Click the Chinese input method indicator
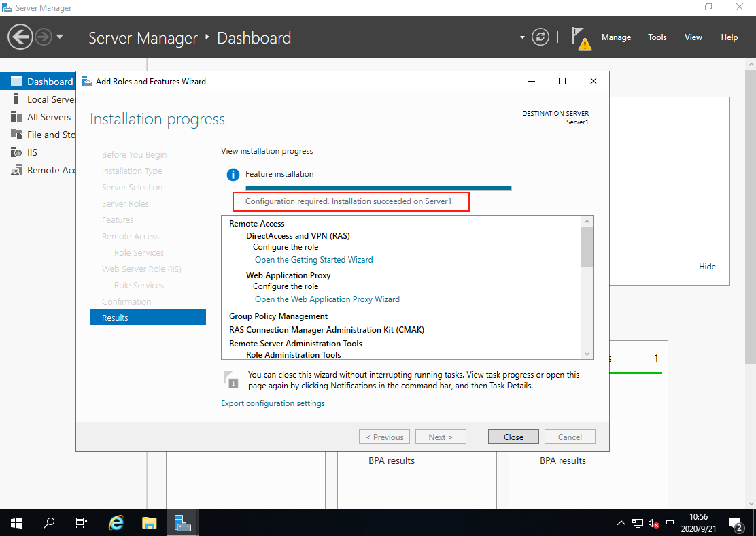 pyautogui.click(x=670, y=523)
